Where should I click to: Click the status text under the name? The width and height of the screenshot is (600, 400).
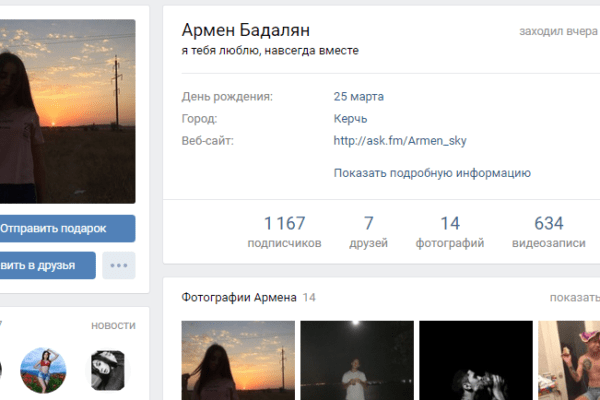[270, 50]
